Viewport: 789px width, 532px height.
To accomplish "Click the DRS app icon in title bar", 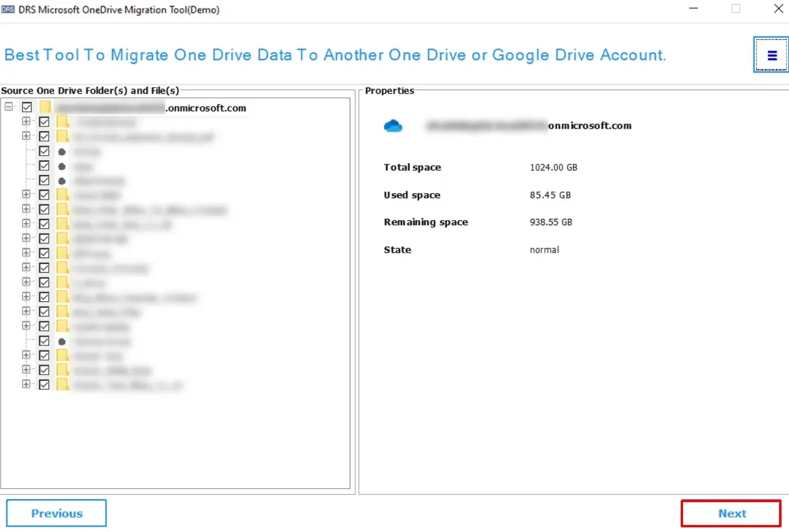I will (x=8, y=9).
